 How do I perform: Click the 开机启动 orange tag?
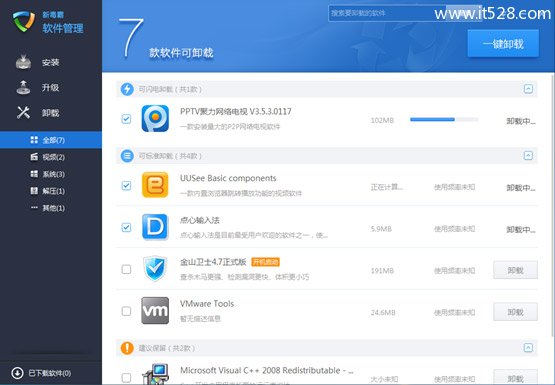point(265,262)
